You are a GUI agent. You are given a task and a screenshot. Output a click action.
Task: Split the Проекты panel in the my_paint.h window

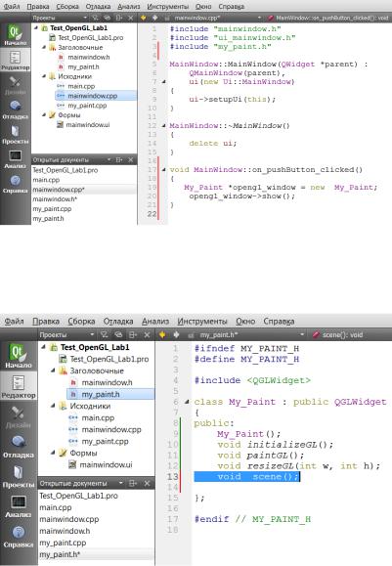pyautogui.click(x=133, y=335)
